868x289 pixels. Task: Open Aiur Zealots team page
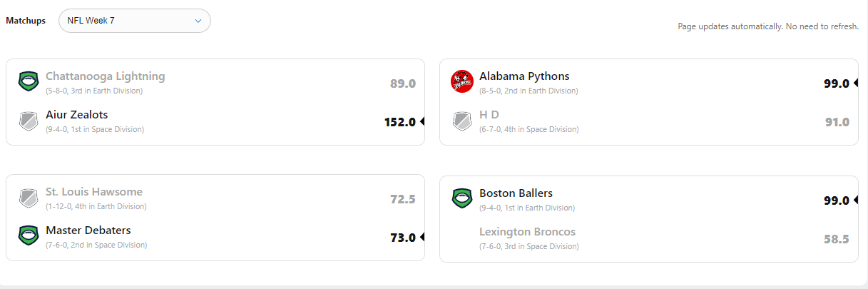click(76, 115)
